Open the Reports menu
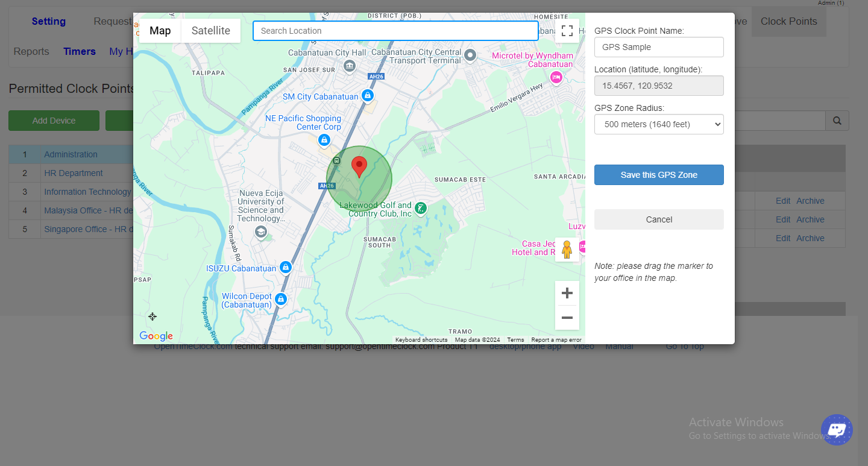868x466 pixels. coord(31,51)
